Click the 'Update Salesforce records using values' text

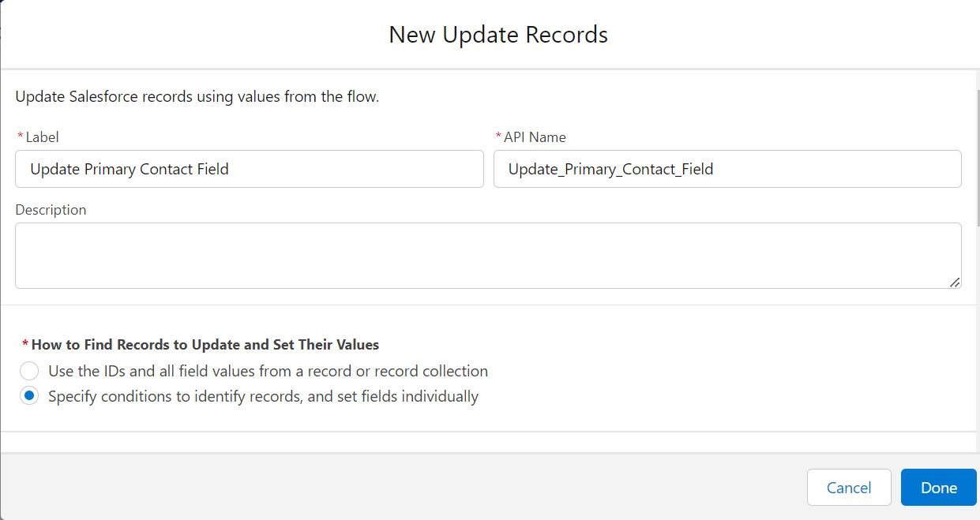coord(197,97)
